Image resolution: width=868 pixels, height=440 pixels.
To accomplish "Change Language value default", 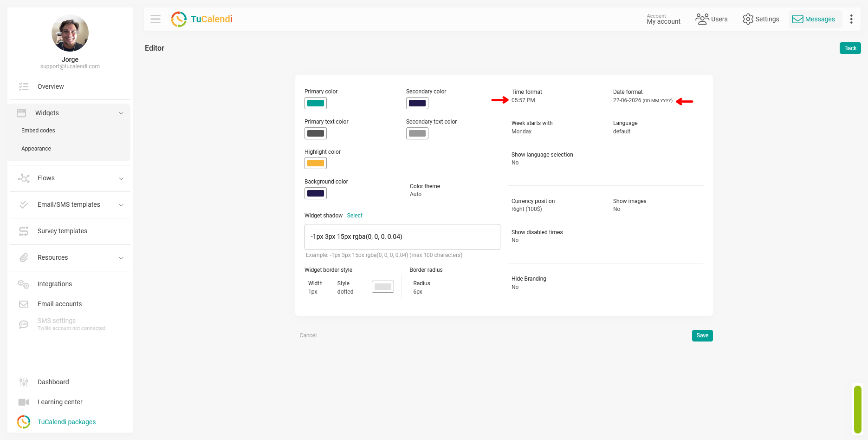I will [x=622, y=131].
